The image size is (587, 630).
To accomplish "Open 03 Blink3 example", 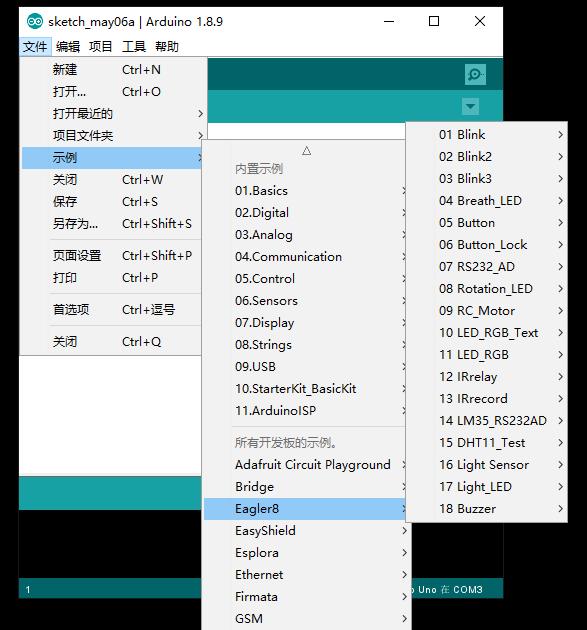I will pyautogui.click(x=487, y=179).
